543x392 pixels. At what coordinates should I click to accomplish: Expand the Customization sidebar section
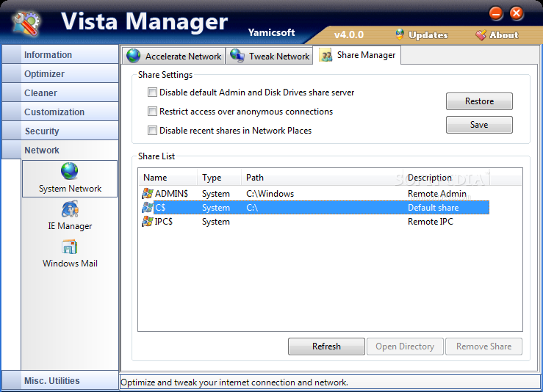tap(60, 112)
